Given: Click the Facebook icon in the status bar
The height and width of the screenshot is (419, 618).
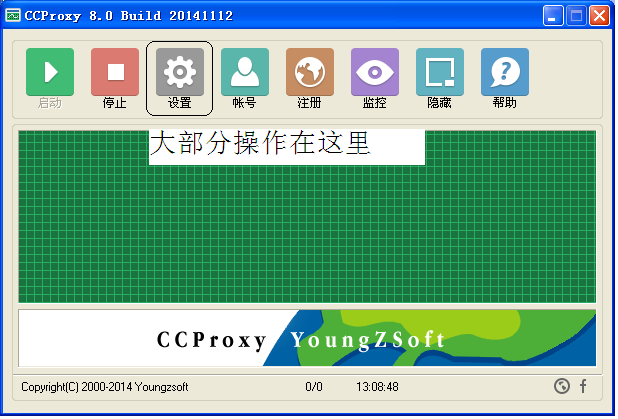Looking at the screenshot, I should coord(583,386).
